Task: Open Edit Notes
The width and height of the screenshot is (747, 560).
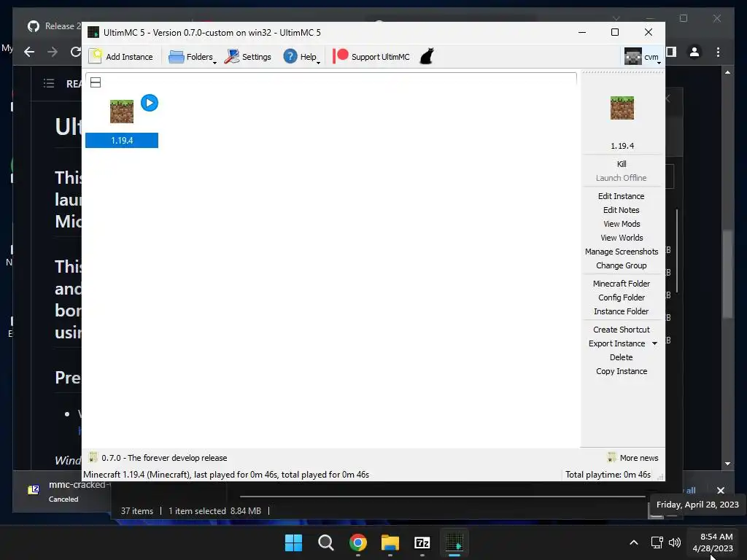Action: [x=622, y=210]
